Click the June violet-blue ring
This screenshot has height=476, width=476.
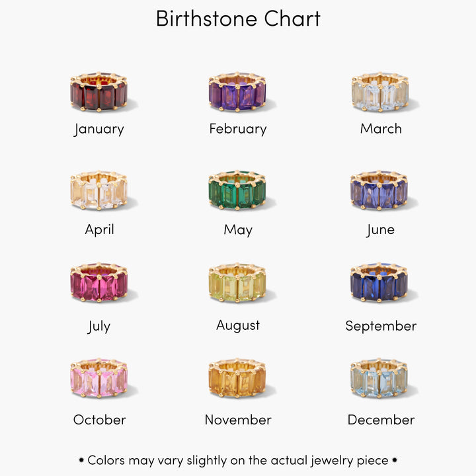click(379, 190)
